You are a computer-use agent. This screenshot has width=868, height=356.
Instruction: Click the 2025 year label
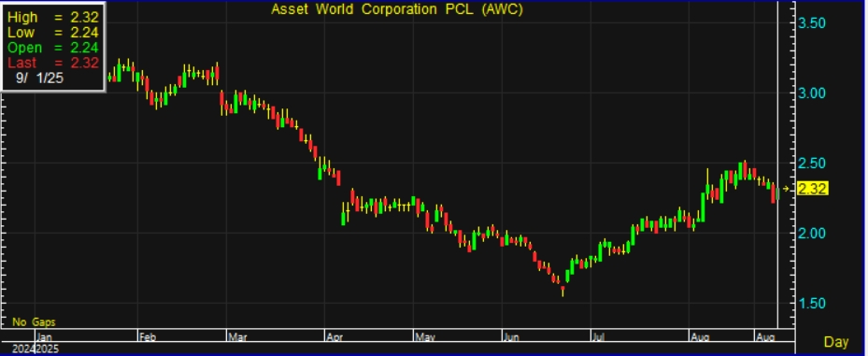[x=47, y=349]
